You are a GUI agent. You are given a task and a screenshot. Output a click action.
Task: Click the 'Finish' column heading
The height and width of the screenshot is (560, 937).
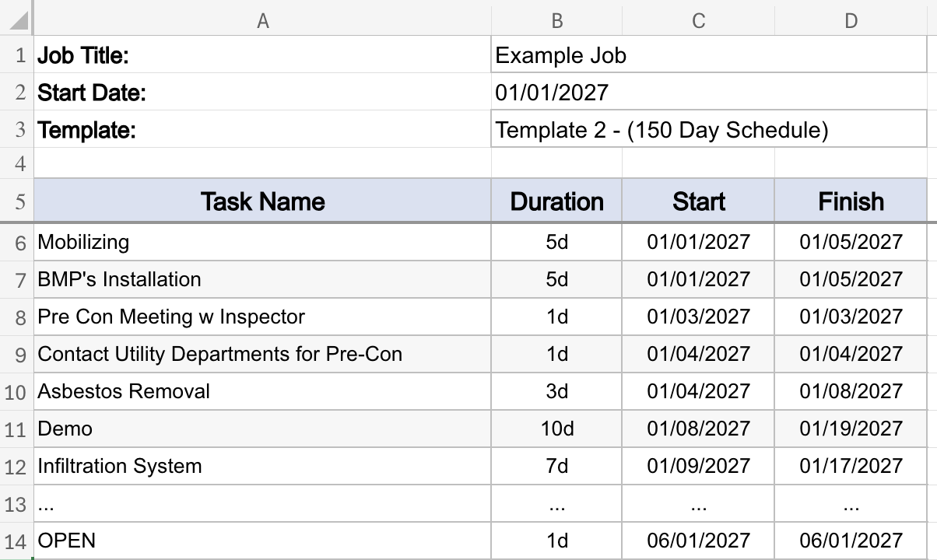point(851,201)
